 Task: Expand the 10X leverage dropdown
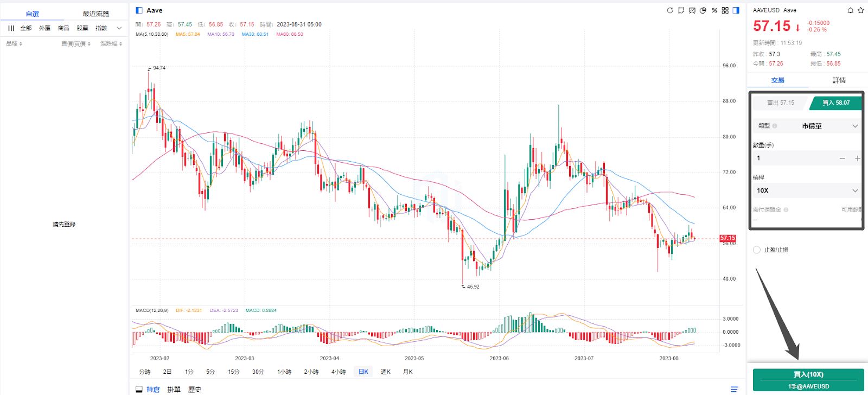(807, 190)
